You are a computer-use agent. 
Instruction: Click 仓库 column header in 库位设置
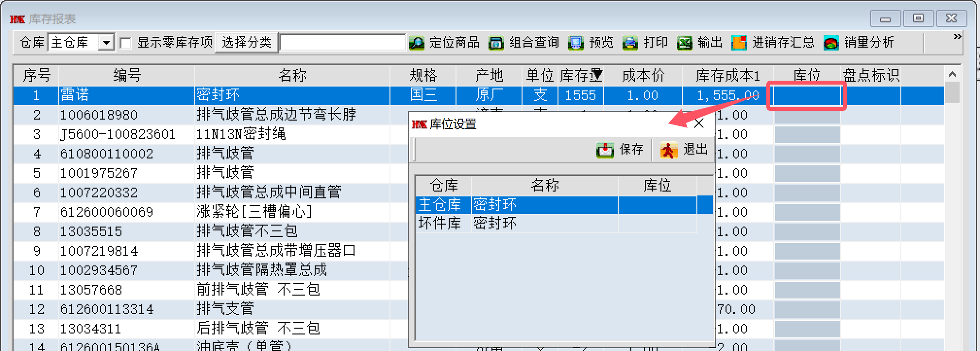(x=444, y=186)
